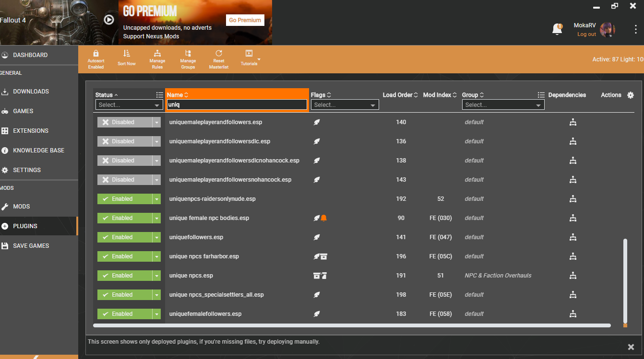Disable unique npcs.esp via its Enabled button

tap(125, 276)
